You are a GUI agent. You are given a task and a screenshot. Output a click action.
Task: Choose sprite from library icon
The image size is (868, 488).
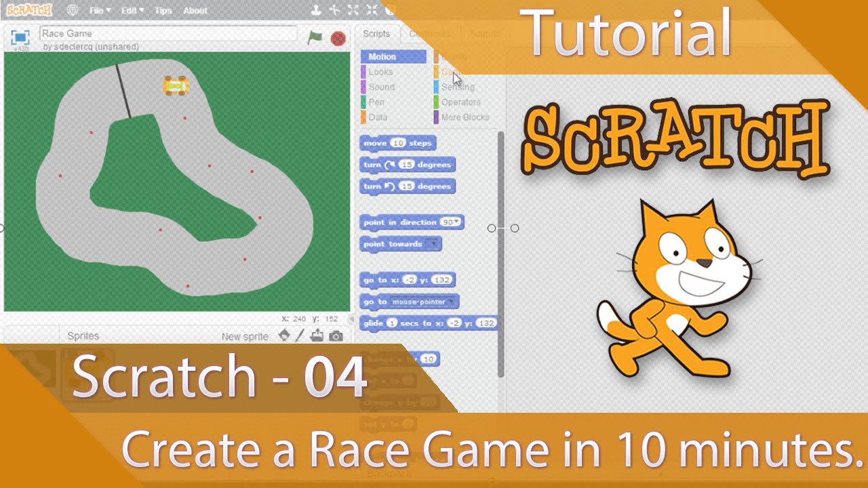tap(284, 335)
